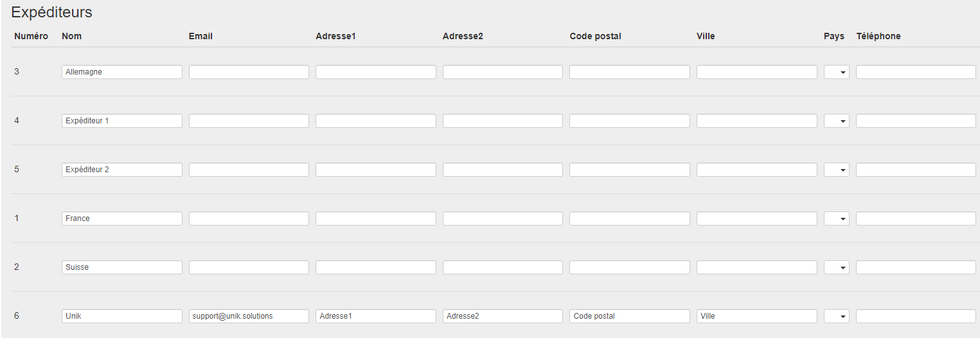
Task: Click the Nom field containing Suisse
Action: [122, 267]
